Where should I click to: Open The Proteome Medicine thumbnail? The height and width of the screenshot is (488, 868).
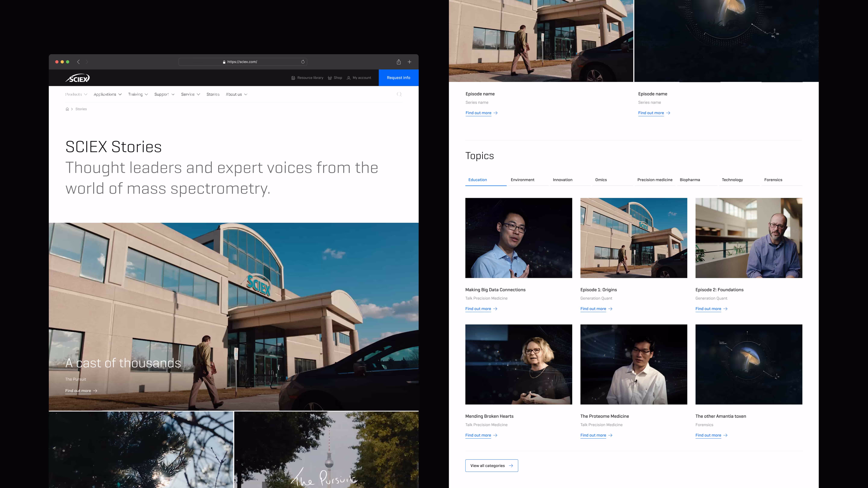pos(634,364)
